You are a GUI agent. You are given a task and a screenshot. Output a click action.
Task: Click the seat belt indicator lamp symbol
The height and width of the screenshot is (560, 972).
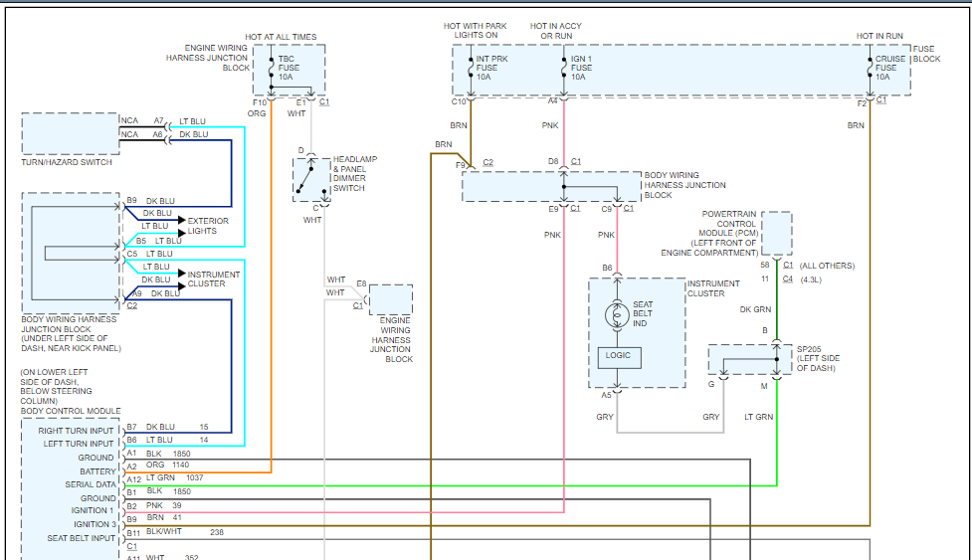pos(617,315)
